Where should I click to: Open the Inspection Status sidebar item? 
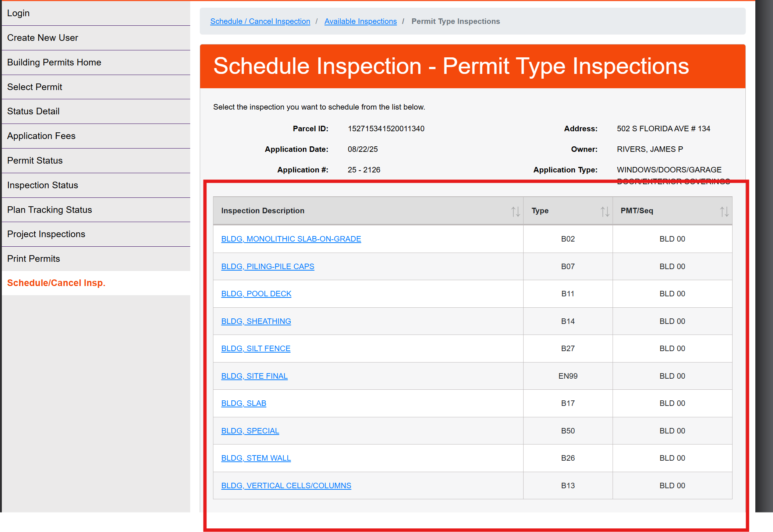point(43,185)
